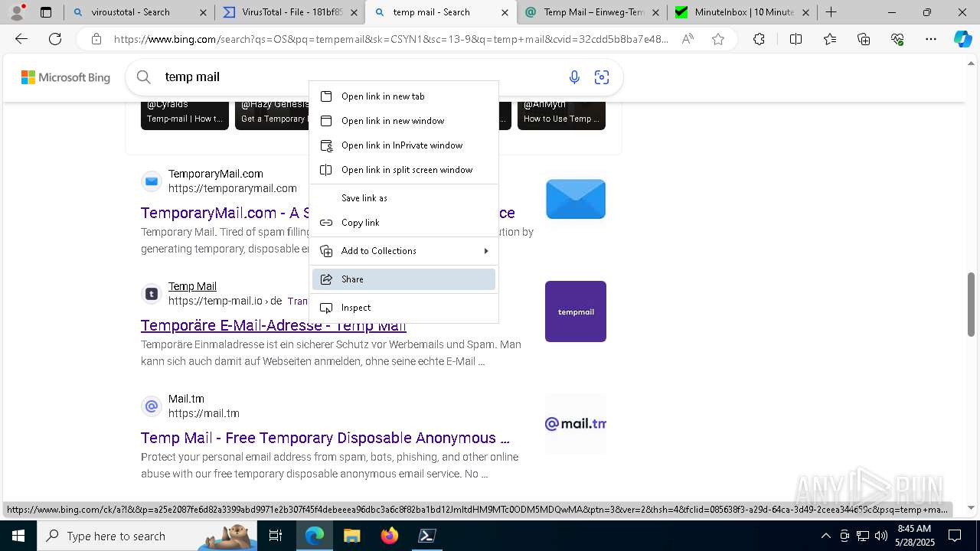The width and height of the screenshot is (980, 551).
Task: Open Temporäre E-Mail-Adresse result link
Action: pos(273,325)
